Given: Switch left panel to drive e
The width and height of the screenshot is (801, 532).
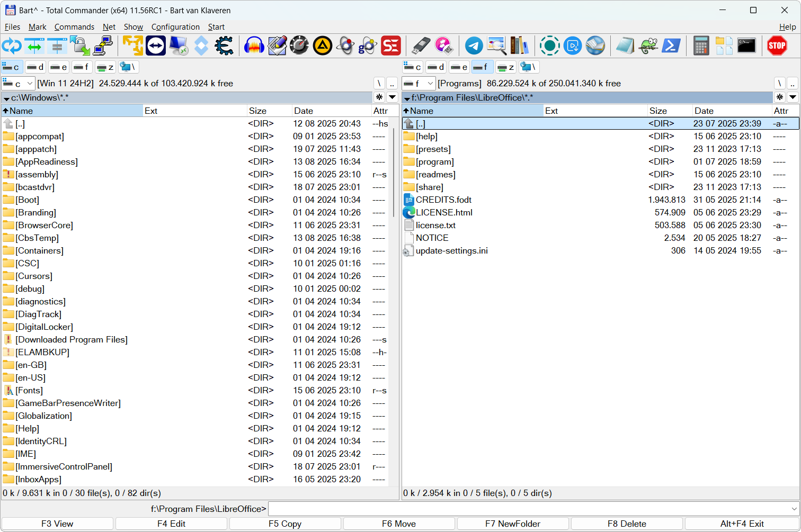Looking at the screenshot, I should (59, 67).
